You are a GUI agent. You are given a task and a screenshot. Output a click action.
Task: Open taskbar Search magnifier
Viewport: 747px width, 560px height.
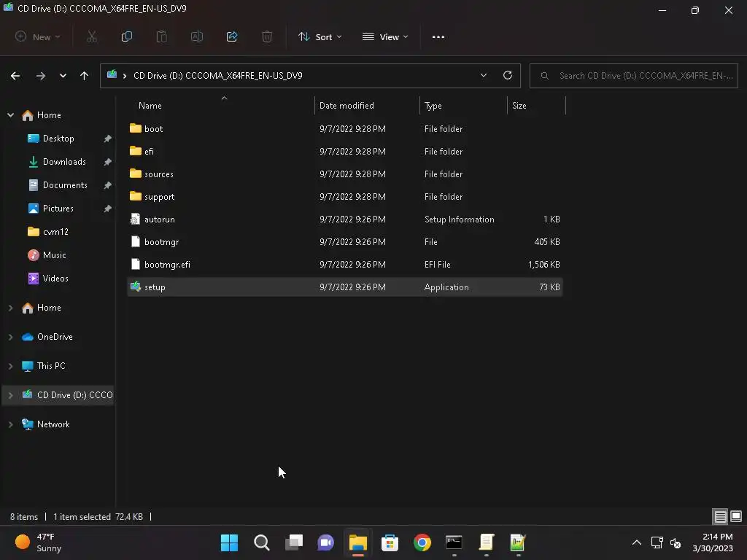coord(262,542)
